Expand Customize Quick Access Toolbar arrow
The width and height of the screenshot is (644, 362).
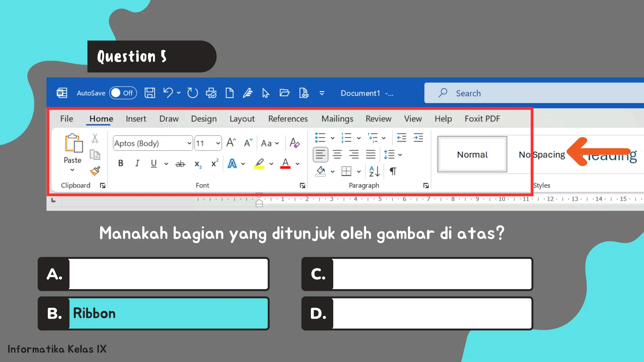tap(322, 93)
